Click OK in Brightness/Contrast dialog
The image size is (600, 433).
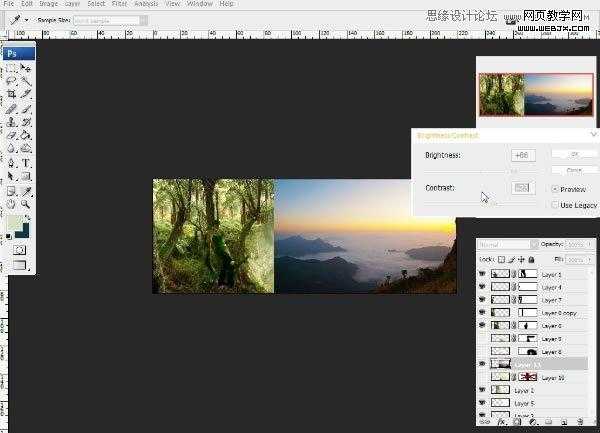pyautogui.click(x=575, y=154)
